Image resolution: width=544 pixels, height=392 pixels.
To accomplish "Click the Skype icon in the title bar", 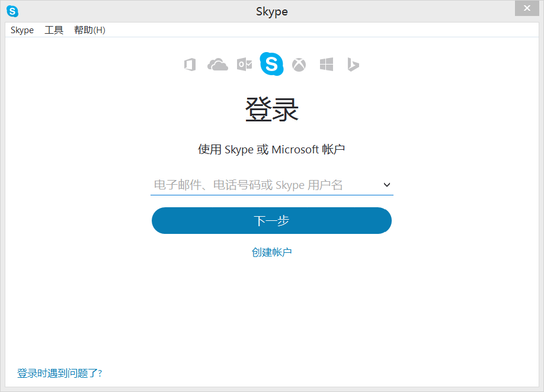I will click(12, 11).
